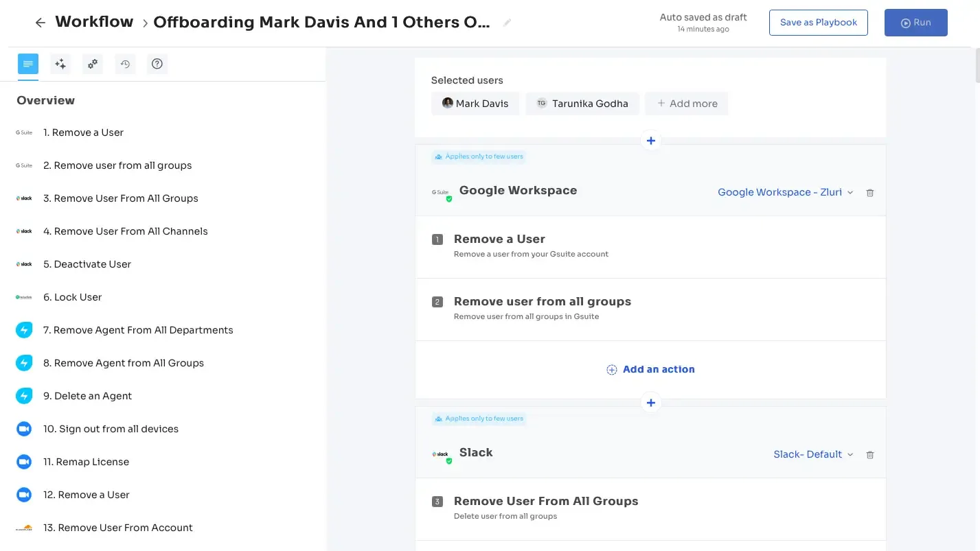Click the Workflow breadcrumb title
Viewport: 980px width, 551px height.
tap(94, 22)
